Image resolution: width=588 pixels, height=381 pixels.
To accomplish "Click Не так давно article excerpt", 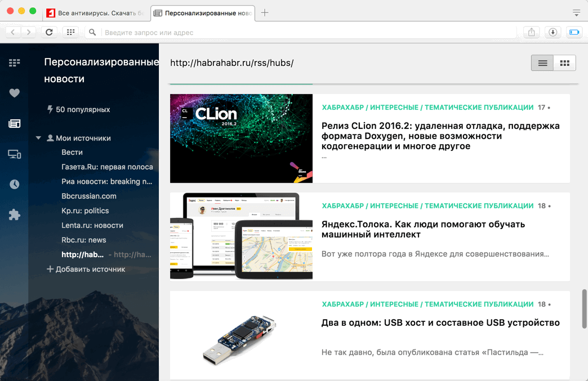I will 433,352.
